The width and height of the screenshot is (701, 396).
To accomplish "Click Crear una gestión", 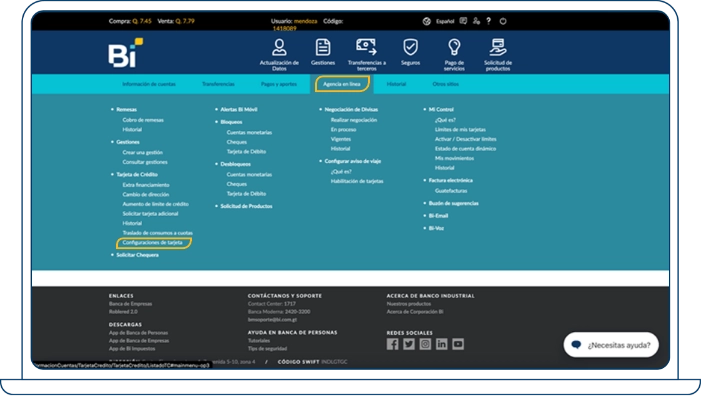I will 143,152.
